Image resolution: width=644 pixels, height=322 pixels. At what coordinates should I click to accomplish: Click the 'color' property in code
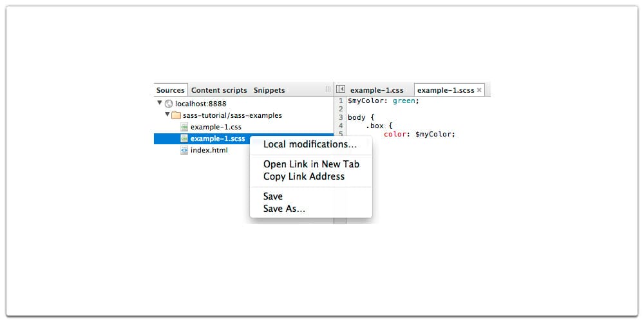[395, 135]
